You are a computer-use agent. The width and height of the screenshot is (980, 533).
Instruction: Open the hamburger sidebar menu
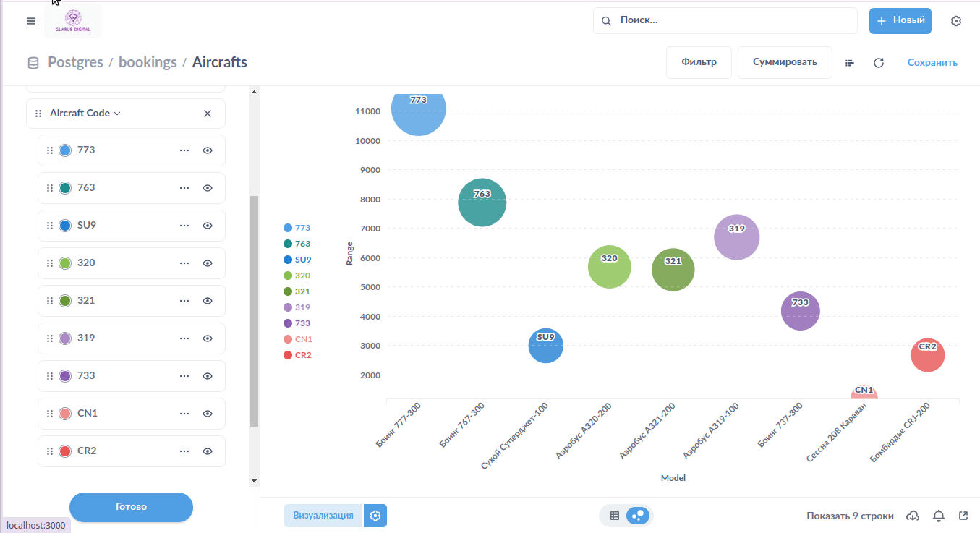[30, 21]
